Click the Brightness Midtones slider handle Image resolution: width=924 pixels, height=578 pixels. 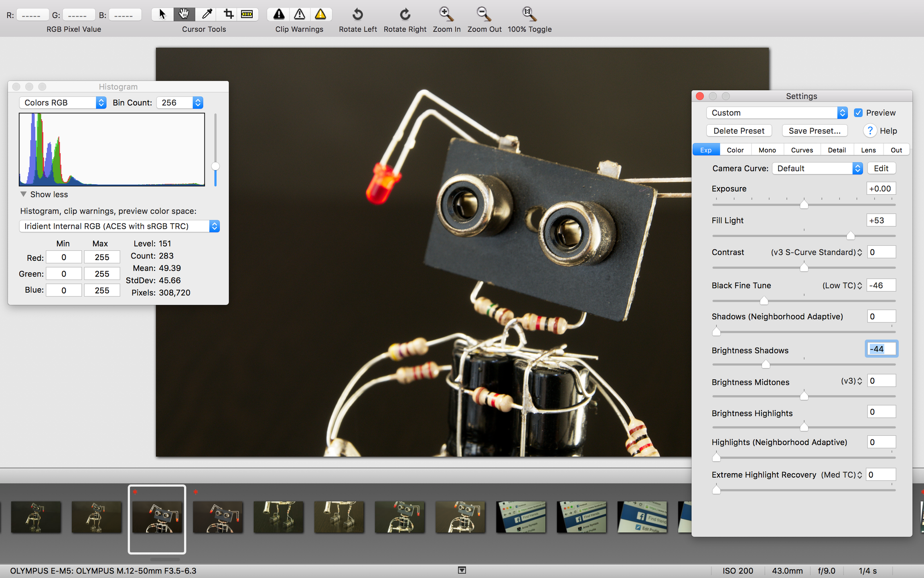point(804,396)
